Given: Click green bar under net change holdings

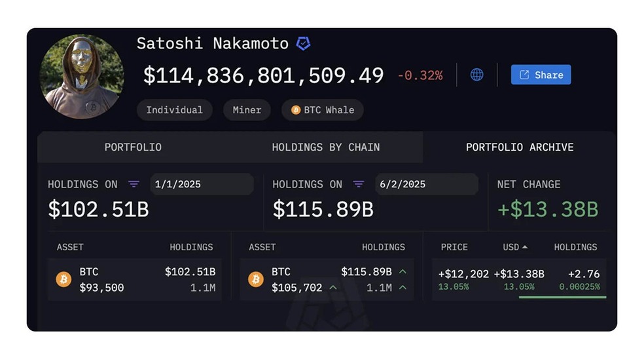Looking at the screenshot, I should tap(562, 297).
